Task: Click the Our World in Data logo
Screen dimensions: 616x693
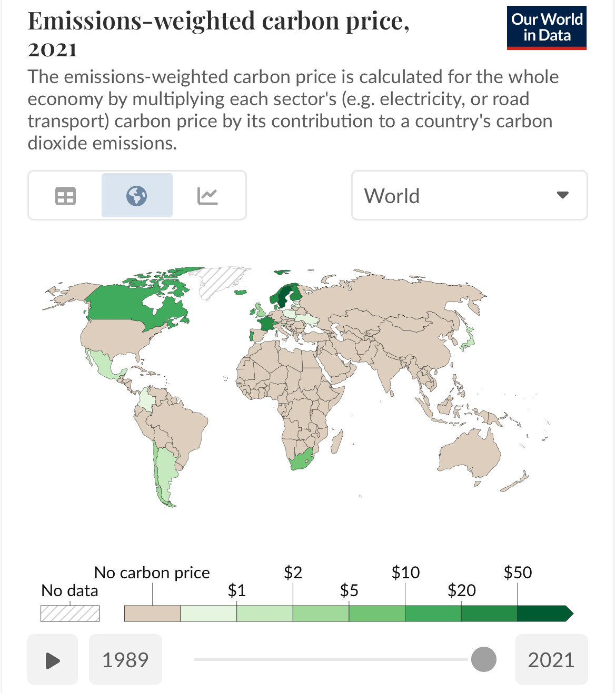Action: (547, 28)
